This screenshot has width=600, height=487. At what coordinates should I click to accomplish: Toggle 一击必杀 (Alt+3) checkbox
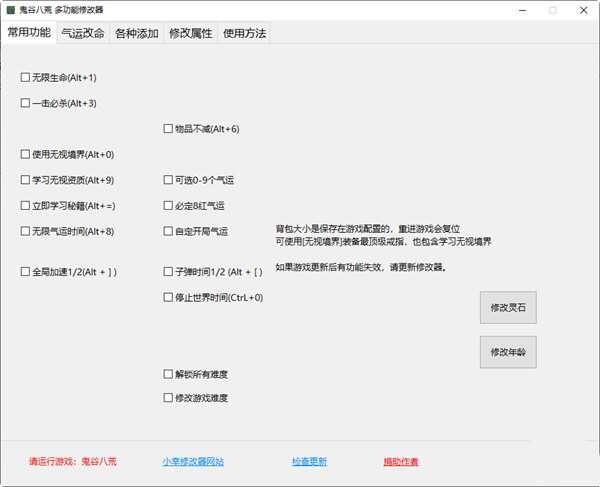click(x=26, y=102)
